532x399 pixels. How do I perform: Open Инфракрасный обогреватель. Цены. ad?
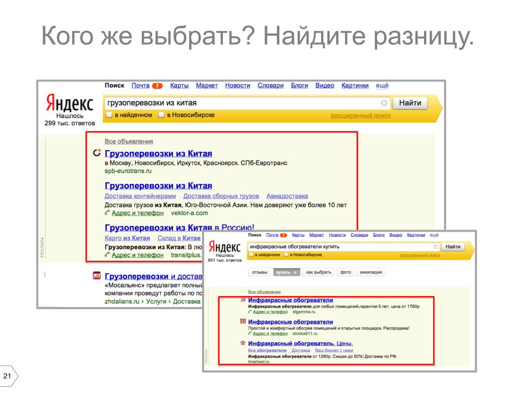coord(300,343)
